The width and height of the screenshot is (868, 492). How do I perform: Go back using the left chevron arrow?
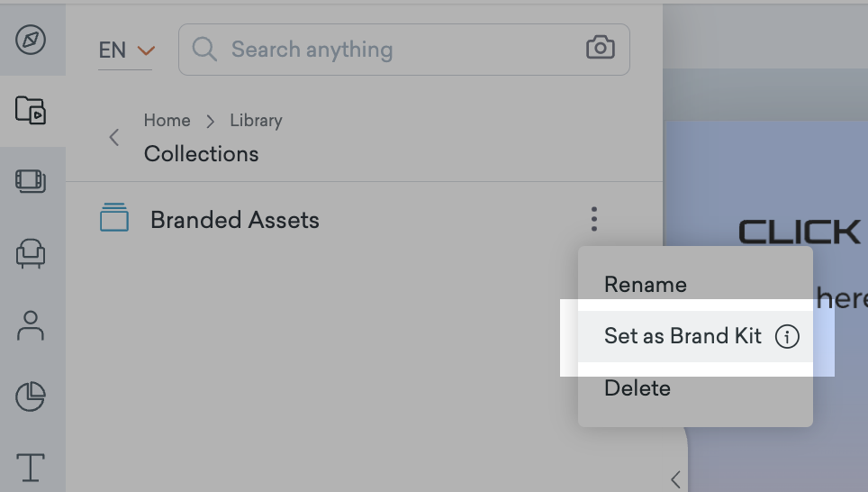point(114,138)
